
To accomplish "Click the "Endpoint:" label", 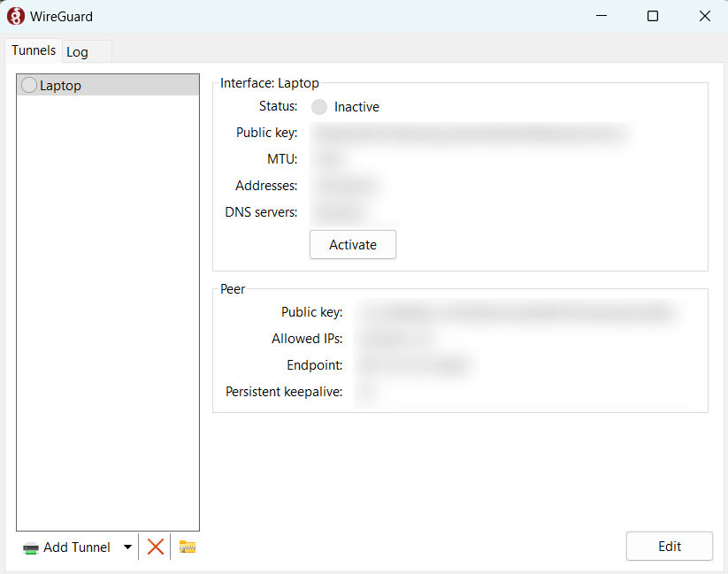I will [x=314, y=365].
